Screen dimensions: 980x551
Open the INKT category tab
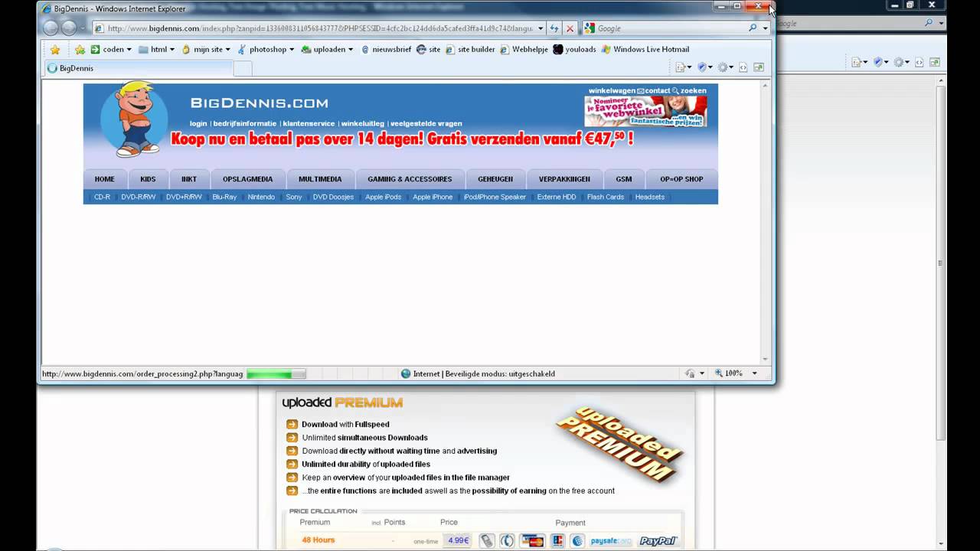[189, 179]
